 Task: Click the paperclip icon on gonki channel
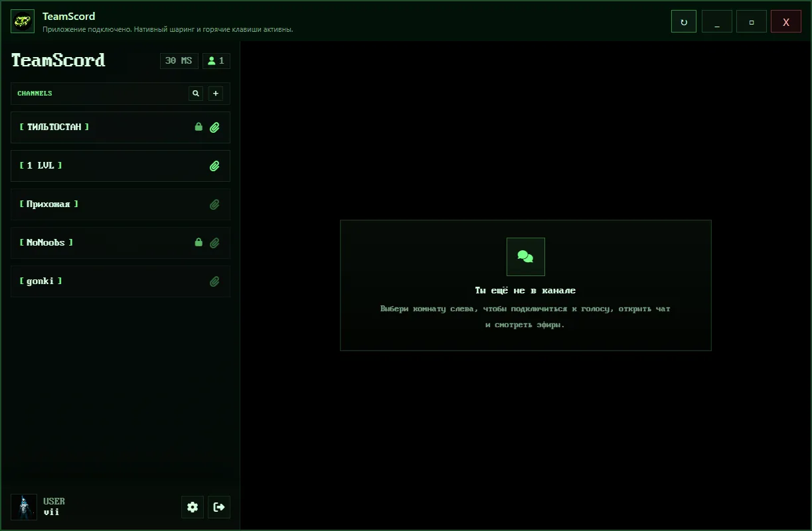(214, 281)
